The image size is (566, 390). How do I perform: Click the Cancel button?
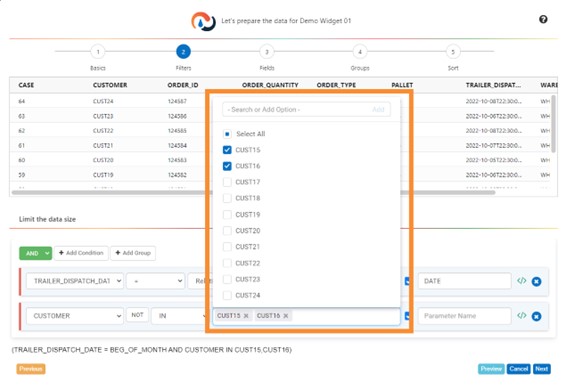click(519, 369)
